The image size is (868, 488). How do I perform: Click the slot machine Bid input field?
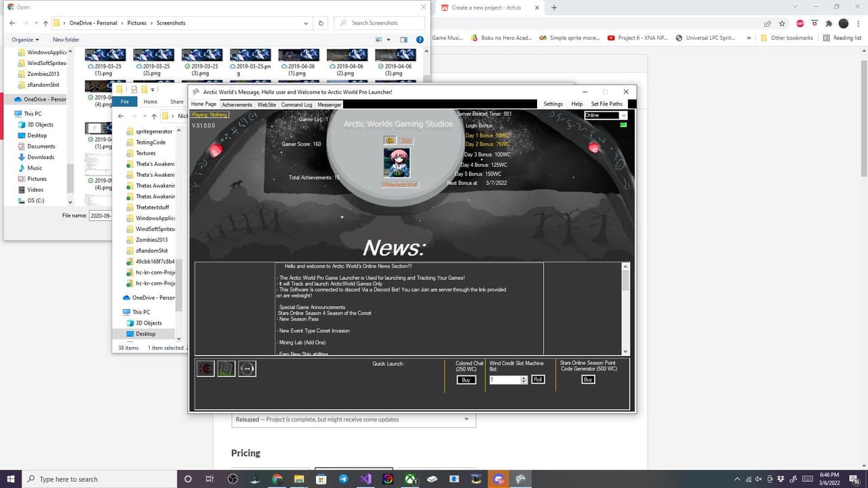[505, 380]
